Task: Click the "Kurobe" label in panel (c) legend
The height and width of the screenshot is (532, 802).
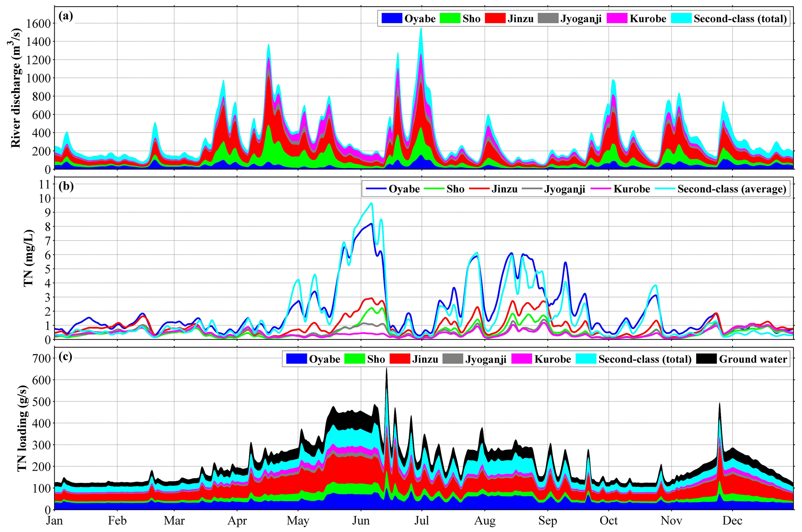Action: [553, 359]
